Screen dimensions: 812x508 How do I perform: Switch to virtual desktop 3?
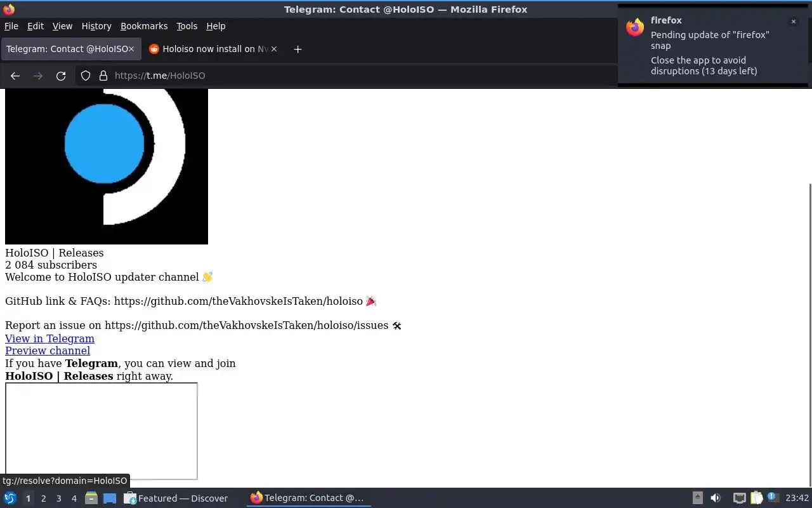[58, 498]
